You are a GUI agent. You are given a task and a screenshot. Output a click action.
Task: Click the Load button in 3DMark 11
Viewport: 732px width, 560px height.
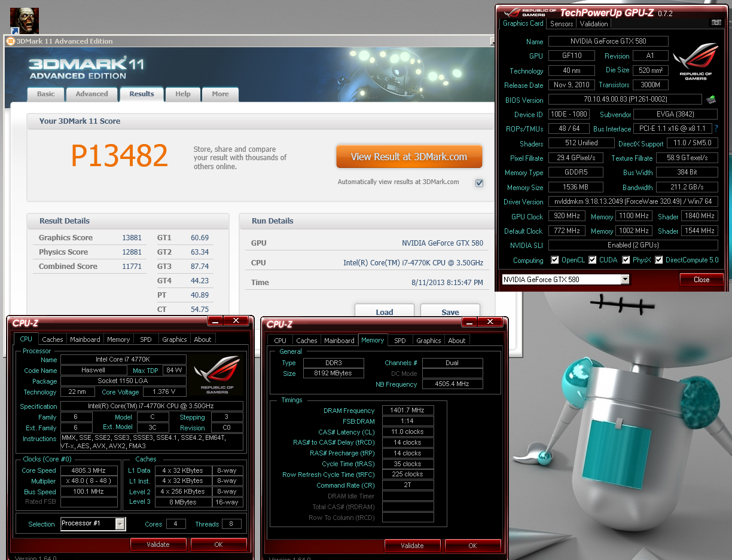(385, 311)
